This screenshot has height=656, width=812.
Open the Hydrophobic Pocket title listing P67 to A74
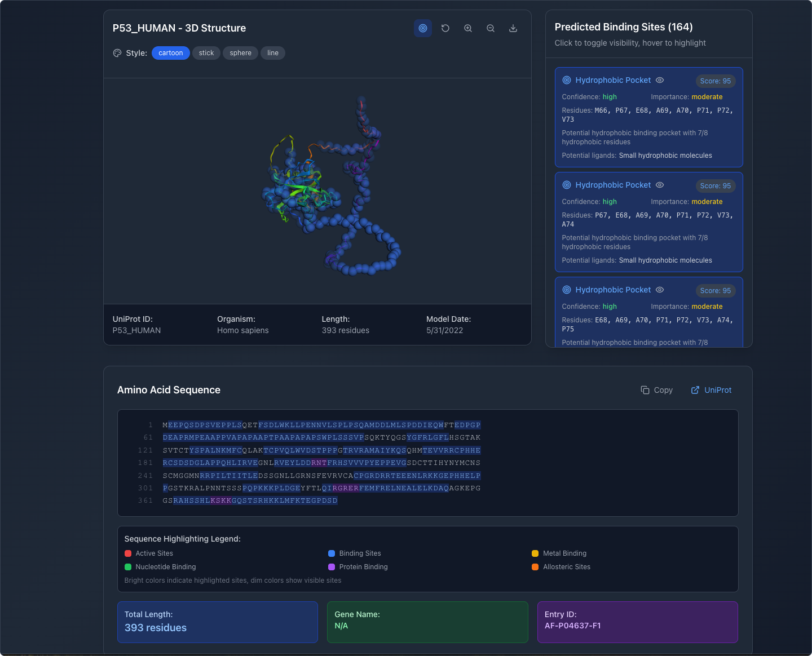tap(613, 185)
